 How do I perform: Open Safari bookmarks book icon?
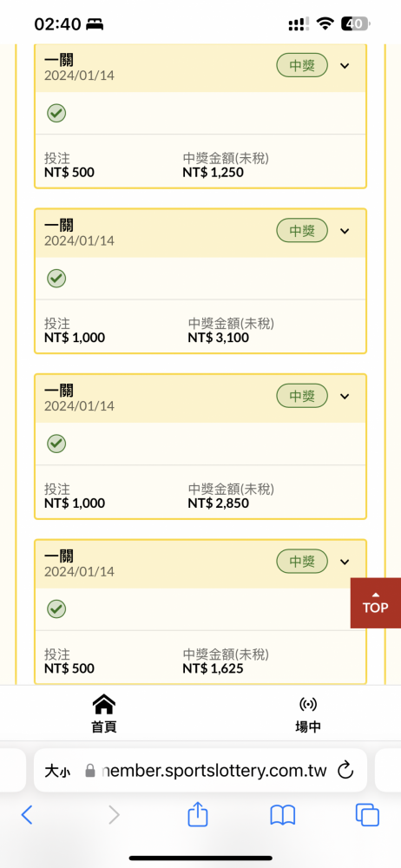282,815
